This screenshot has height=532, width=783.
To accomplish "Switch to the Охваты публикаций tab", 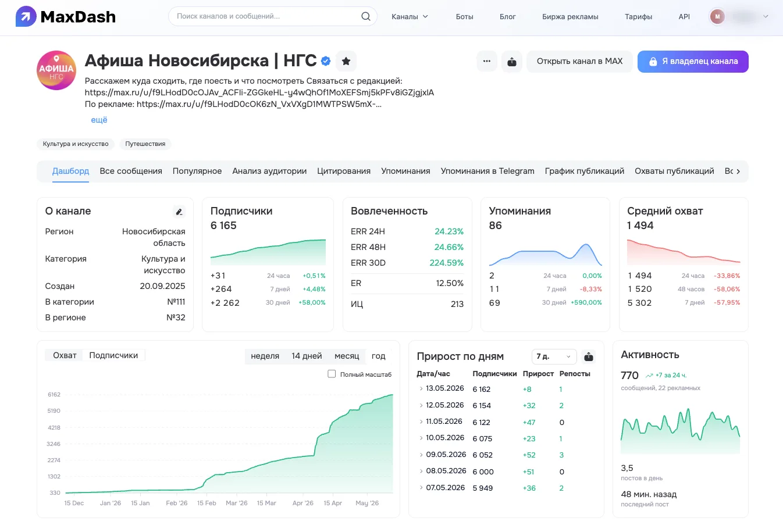I will [x=674, y=171].
